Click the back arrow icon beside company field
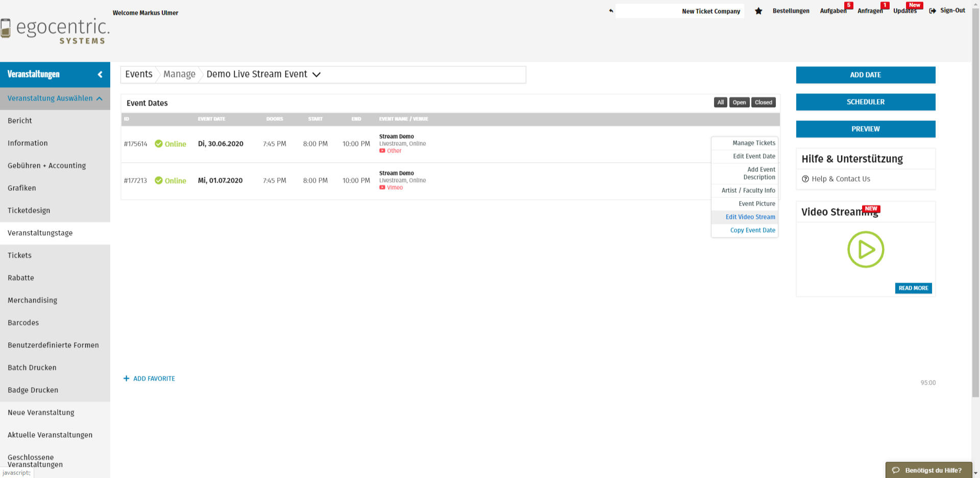The width and height of the screenshot is (980, 478). coord(611,11)
